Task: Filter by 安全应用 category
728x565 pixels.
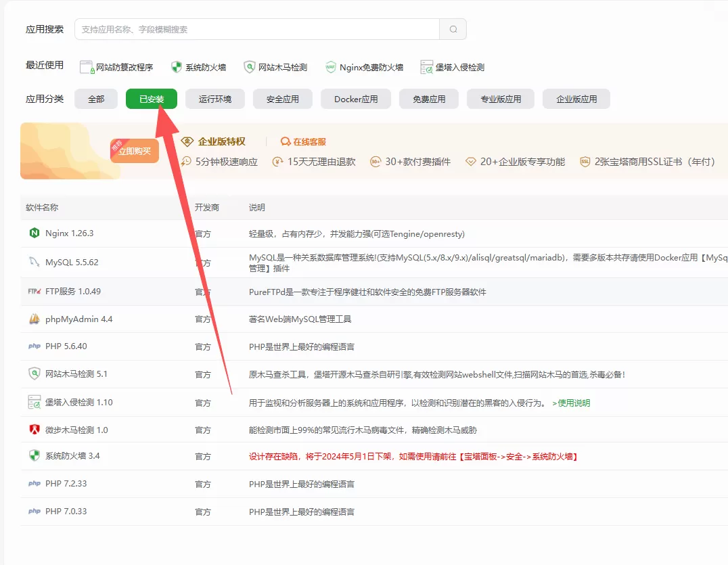Action: click(283, 99)
